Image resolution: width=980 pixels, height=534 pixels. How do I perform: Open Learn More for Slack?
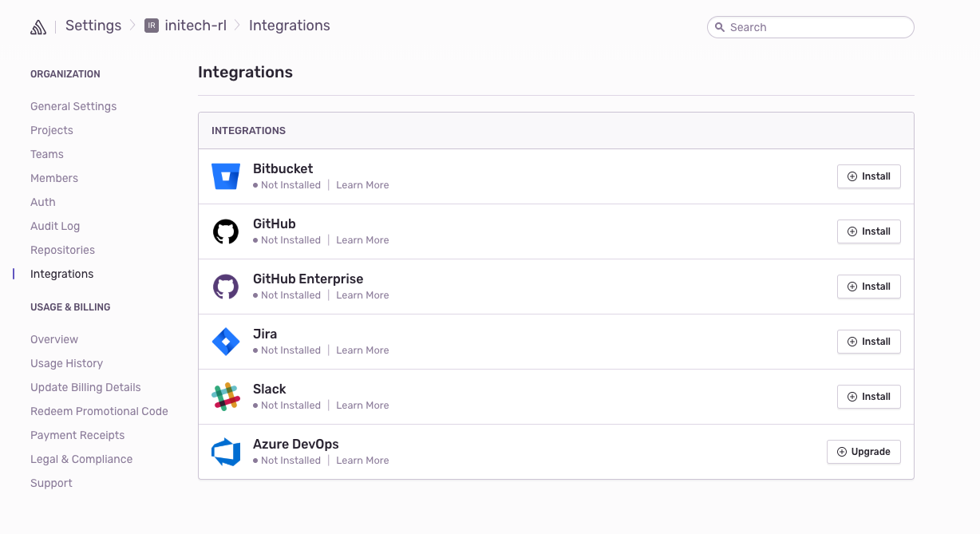click(x=362, y=405)
